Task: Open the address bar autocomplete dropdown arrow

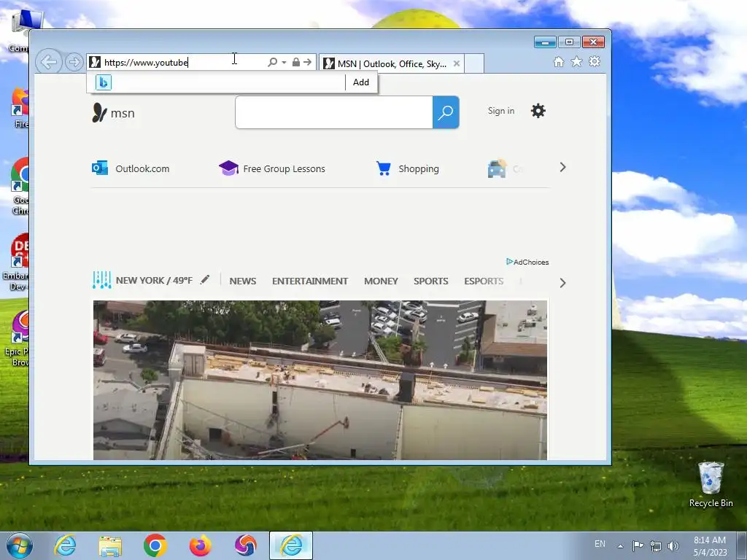Action: coord(284,63)
